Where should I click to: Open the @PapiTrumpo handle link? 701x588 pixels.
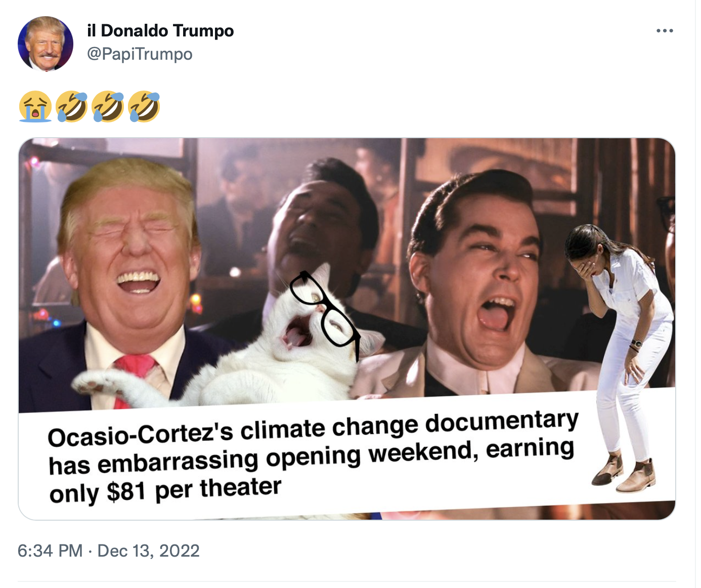click(x=140, y=54)
